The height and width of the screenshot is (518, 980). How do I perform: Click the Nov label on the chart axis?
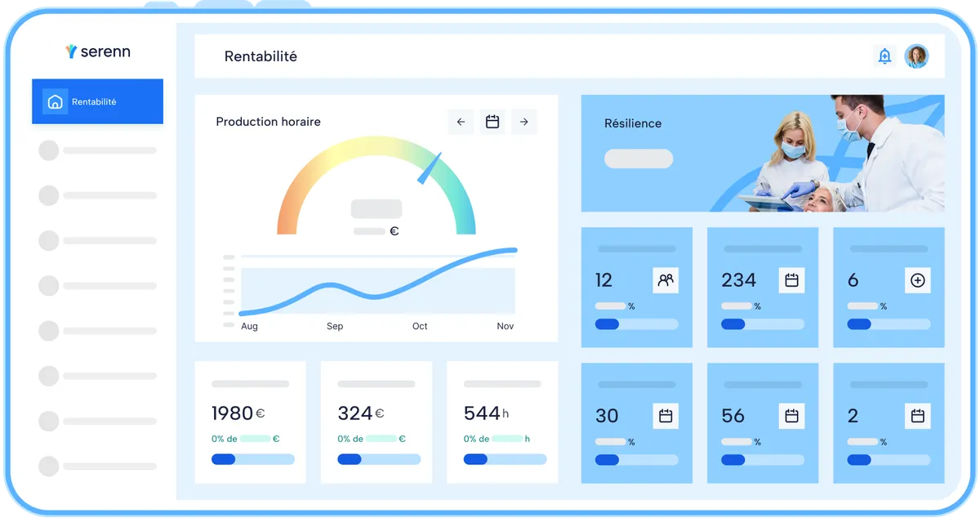(505, 326)
